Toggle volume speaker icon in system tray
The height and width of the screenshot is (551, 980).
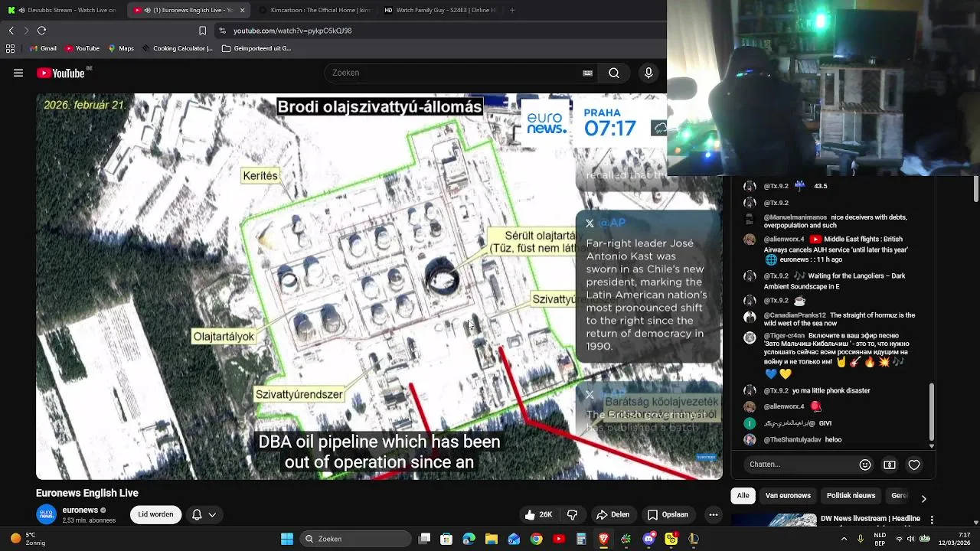coord(912,539)
